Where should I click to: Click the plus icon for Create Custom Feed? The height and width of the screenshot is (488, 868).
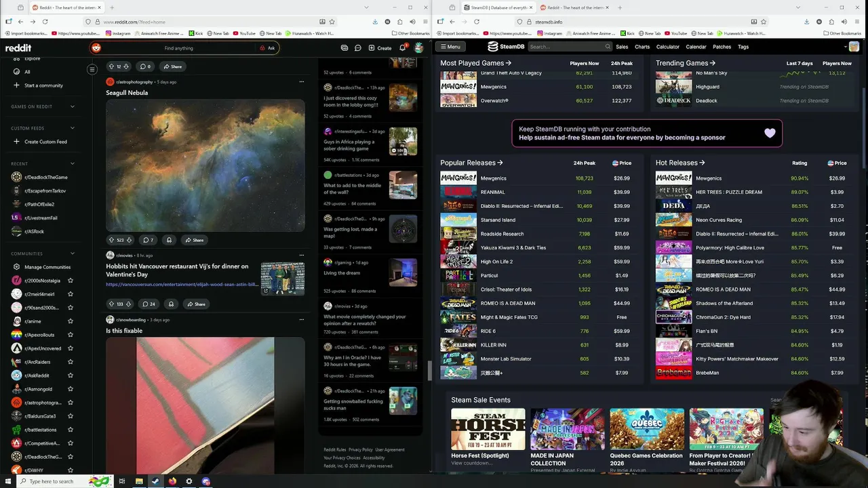pos(16,142)
